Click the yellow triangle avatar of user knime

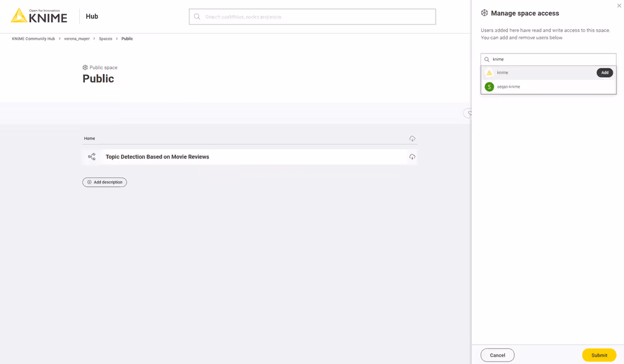coord(490,72)
